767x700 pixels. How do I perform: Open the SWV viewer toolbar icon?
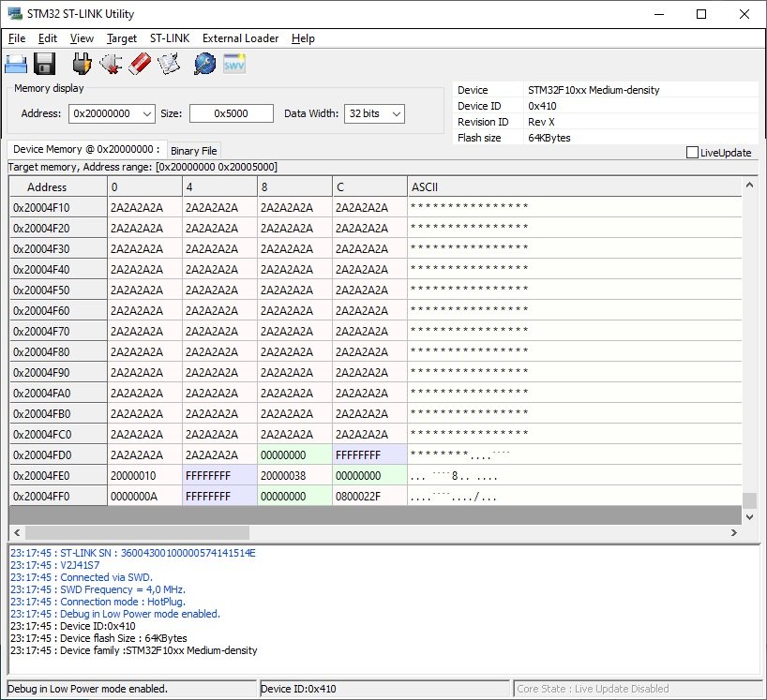click(x=233, y=64)
